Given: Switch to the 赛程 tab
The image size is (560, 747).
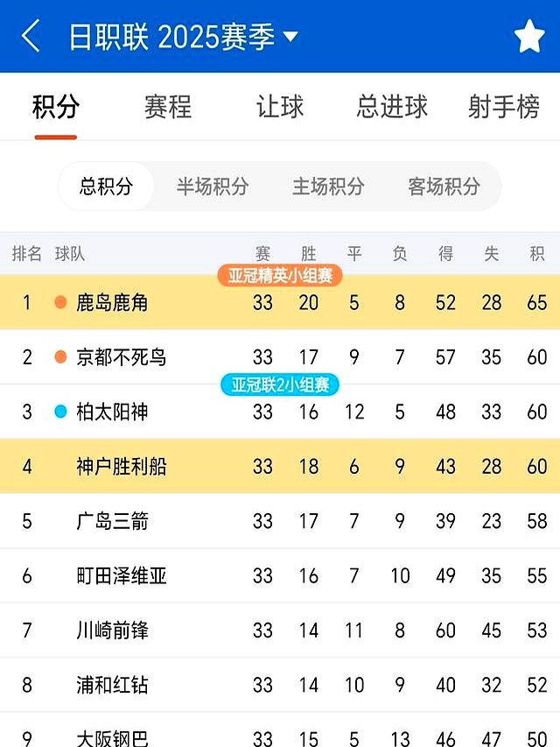Looking at the screenshot, I should (x=171, y=107).
